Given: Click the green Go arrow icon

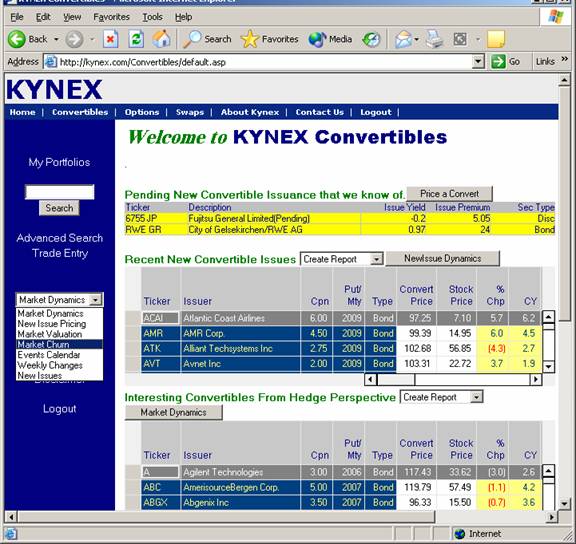Looking at the screenshot, I should point(498,61).
